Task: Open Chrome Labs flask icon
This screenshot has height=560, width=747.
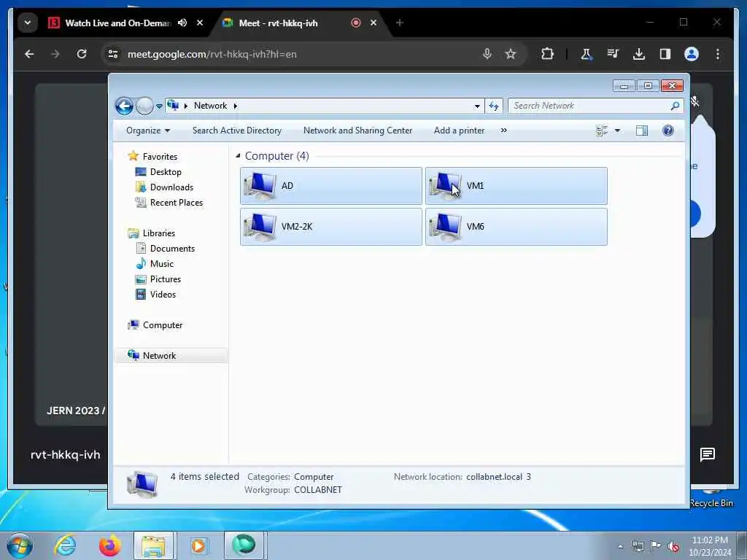Action: coord(587,54)
